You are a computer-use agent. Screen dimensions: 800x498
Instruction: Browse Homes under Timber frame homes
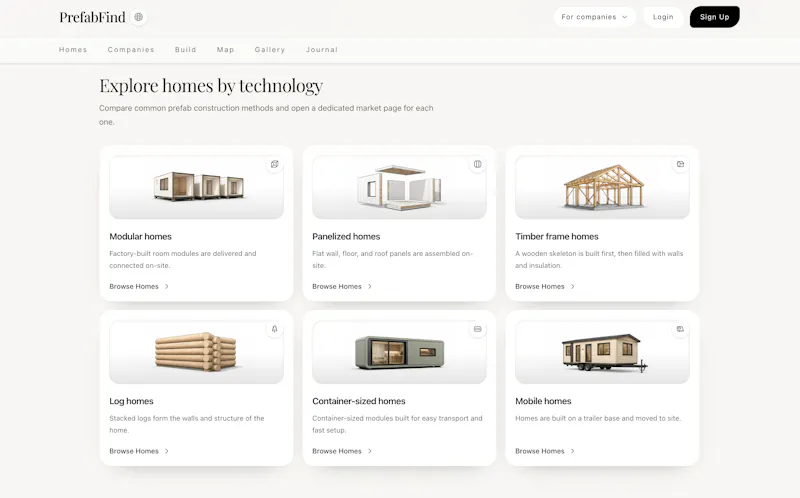point(540,286)
